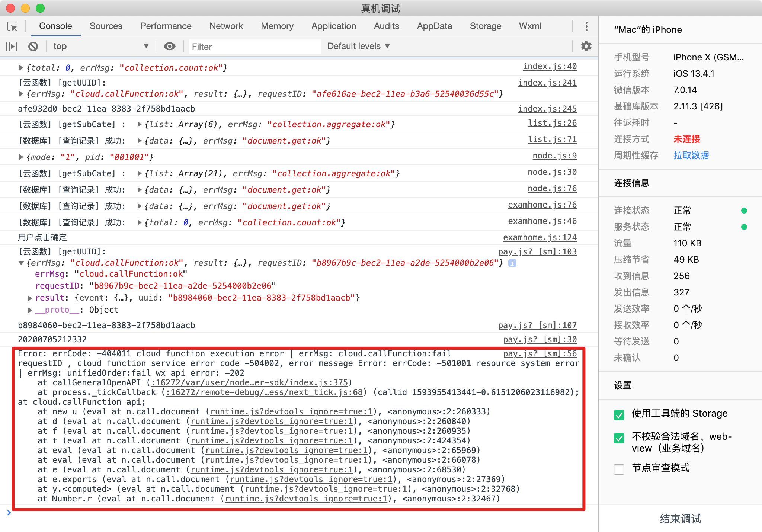The width and height of the screenshot is (762, 532).
Task: Expand the __proto__ Object entry
Action: (30, 310)
